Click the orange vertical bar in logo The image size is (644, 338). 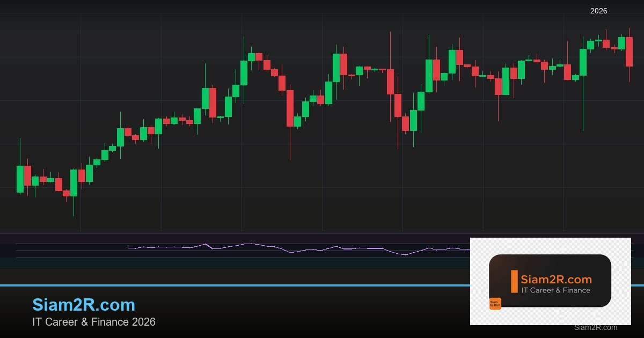pyautogui.click(x=514, y=282)
